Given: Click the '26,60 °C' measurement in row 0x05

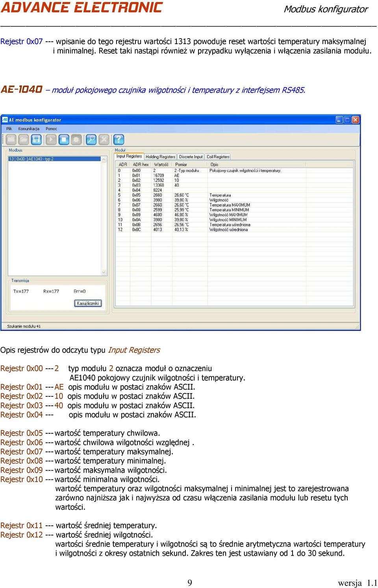Looking at the screenshot, I should pyautogui.click(x=182, y=195).
